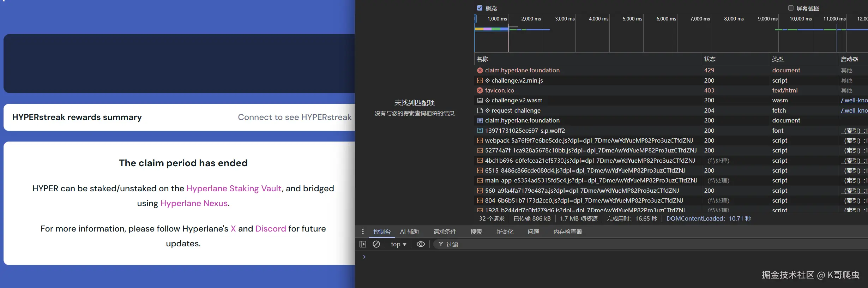Click the console prompt chevron
The height and width of the screenshot is (288, 868).
[364, 257]
